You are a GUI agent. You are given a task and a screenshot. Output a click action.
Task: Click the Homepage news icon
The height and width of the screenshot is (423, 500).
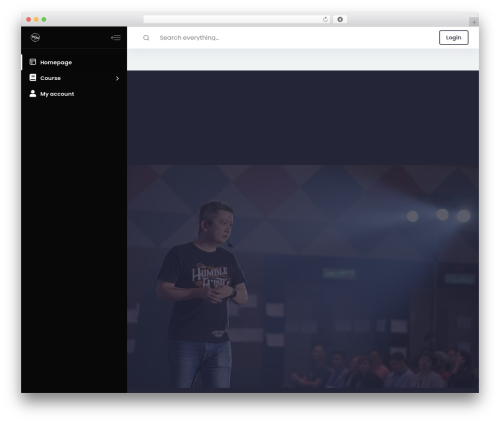(33, 62)
